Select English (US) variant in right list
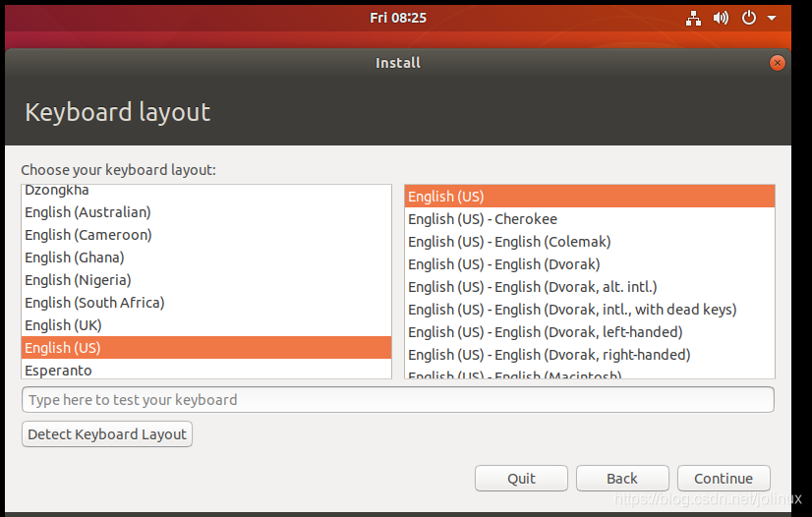 coord(589,197)
